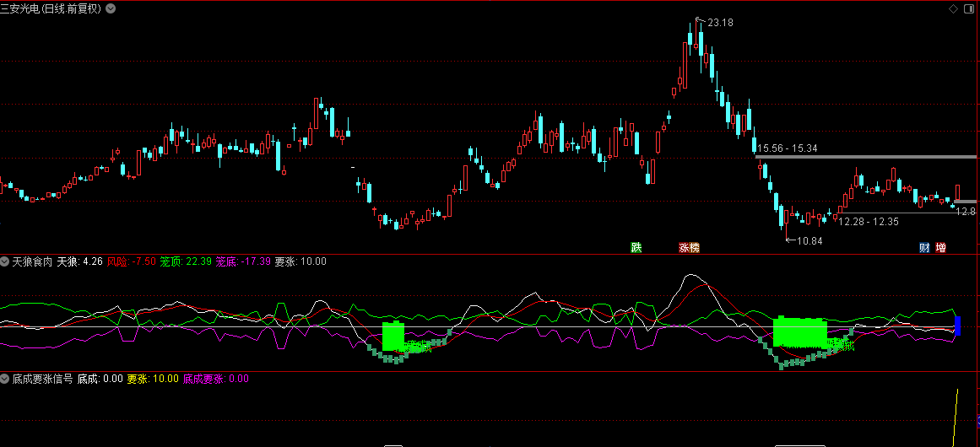The height and width of the screenshot is (447, 980).
Task: Collapse the 底成要涨信号 indicator panel arrow
Action: click(5, 379)
